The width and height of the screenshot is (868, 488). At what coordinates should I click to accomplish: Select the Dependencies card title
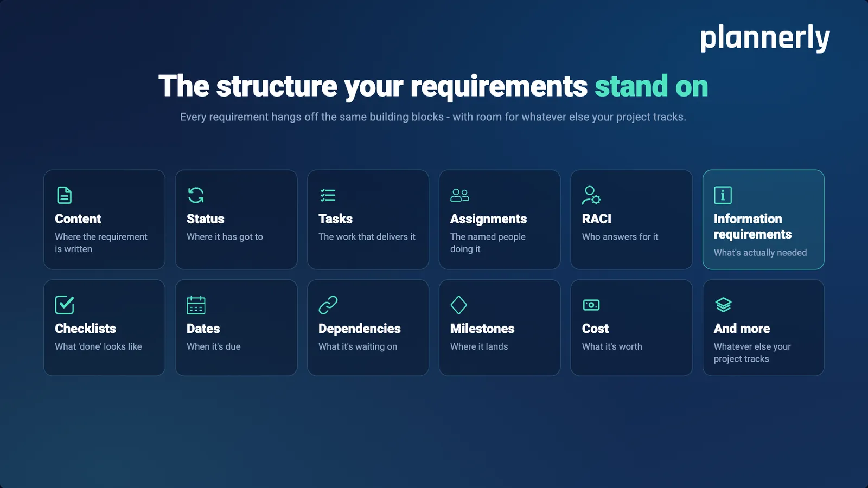[x=360, y=329]
